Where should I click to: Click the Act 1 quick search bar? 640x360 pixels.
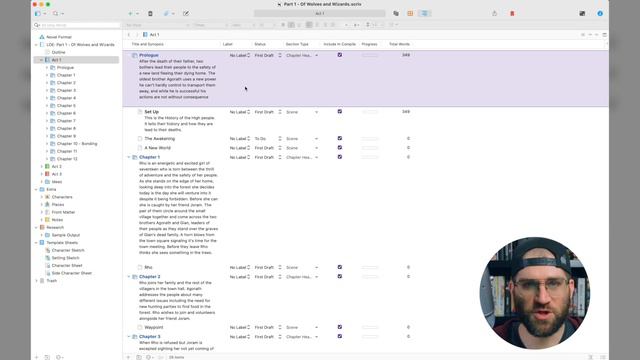[x=320, y=13]
